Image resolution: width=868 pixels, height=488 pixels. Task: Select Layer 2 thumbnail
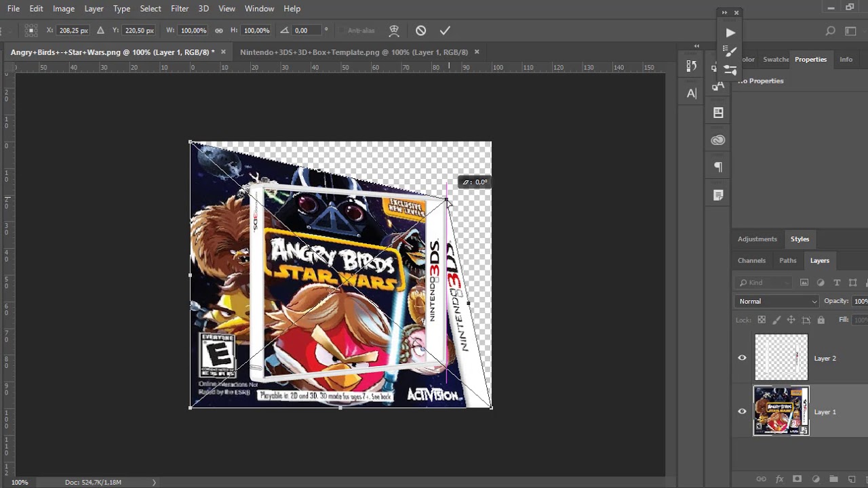click(x=781, y=357)
